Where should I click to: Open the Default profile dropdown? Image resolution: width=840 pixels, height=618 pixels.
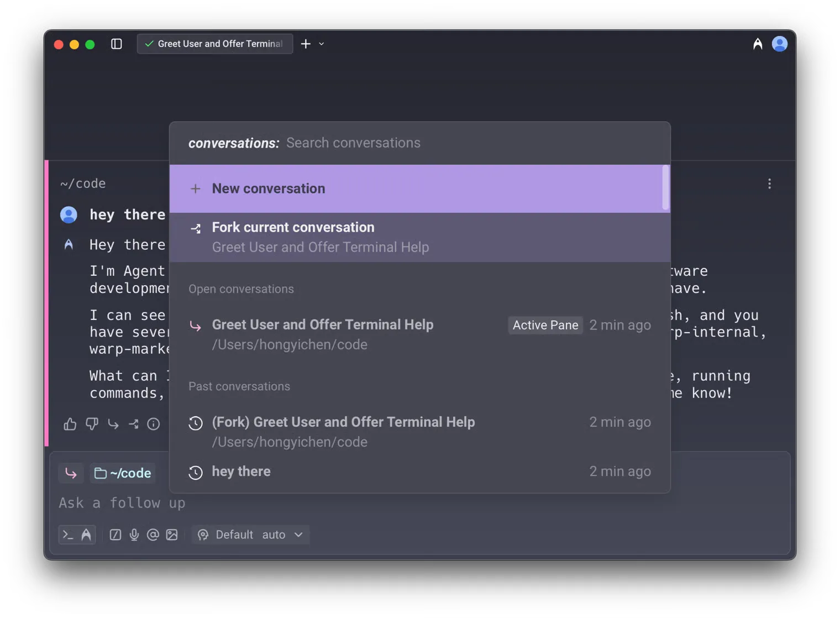[234, 535]
